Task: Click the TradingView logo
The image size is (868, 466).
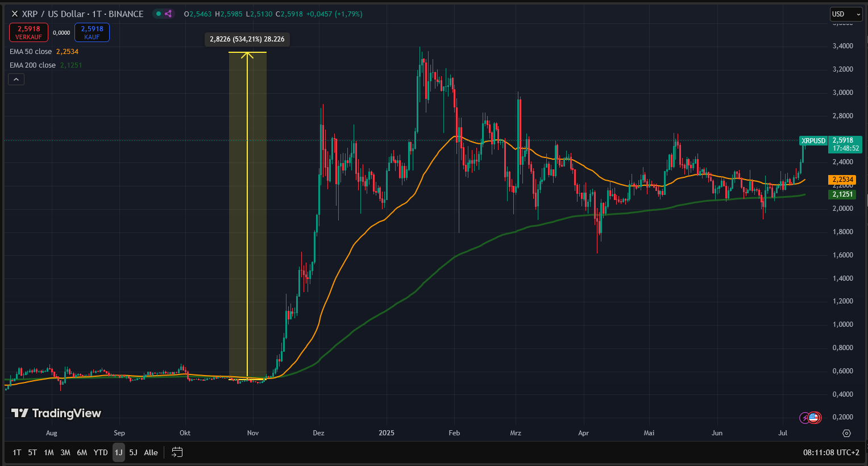Action: pos(56,413)
